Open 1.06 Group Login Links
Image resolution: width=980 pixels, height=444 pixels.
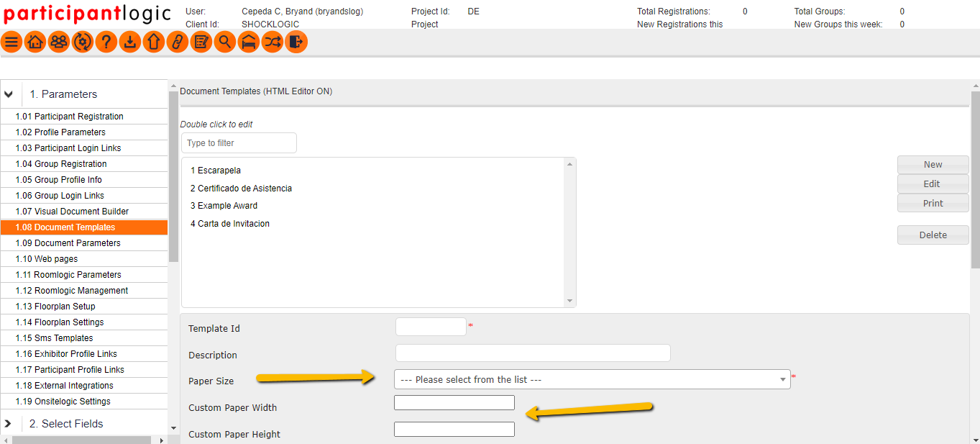(84, 196)
